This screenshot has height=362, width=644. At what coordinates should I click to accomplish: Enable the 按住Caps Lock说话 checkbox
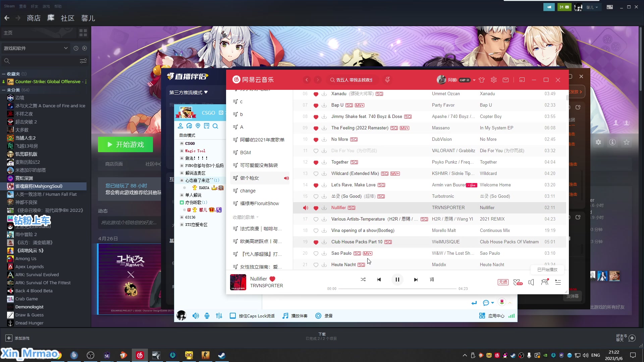232,316
